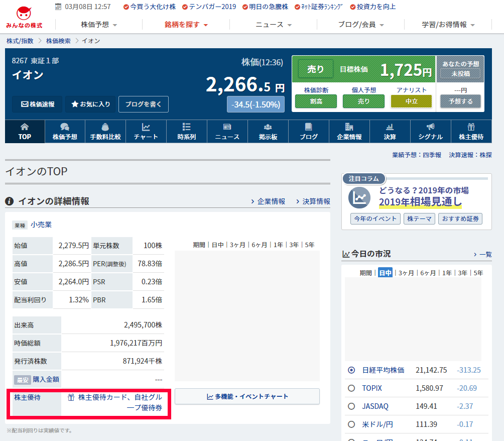Open the シグナル megaphone icon tab
This screenshot has height=441, width=504.
click(x=430, y=132)
